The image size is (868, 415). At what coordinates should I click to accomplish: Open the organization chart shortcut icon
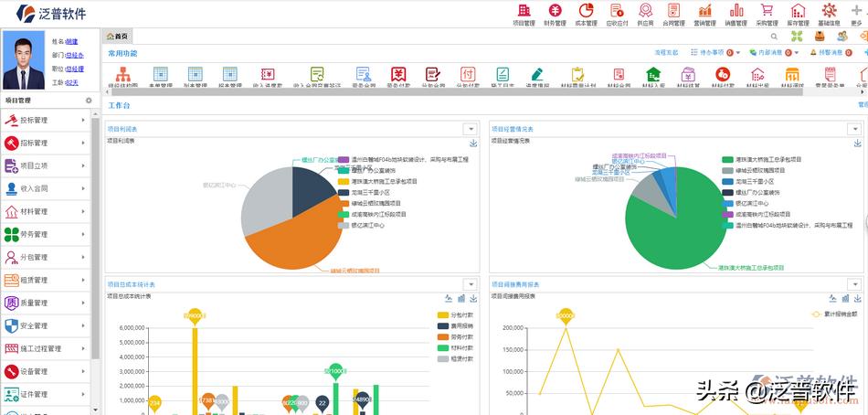122,74
